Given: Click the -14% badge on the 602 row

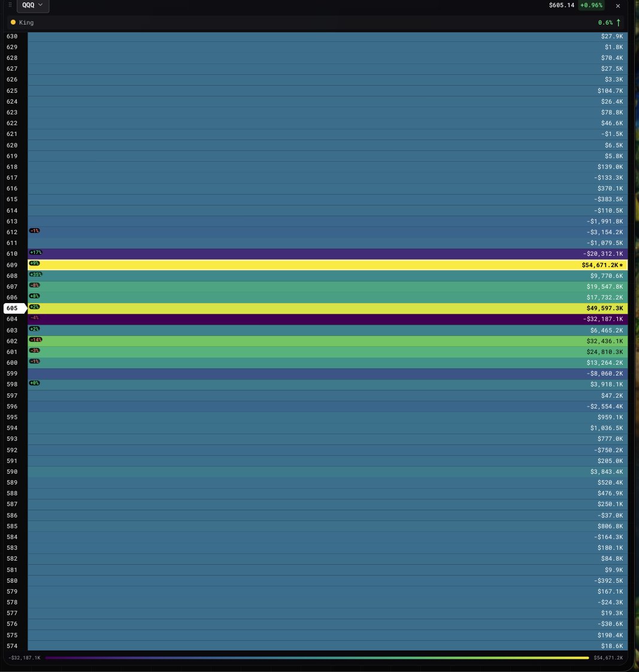Looking at the screenshot, I should point(35,340).
